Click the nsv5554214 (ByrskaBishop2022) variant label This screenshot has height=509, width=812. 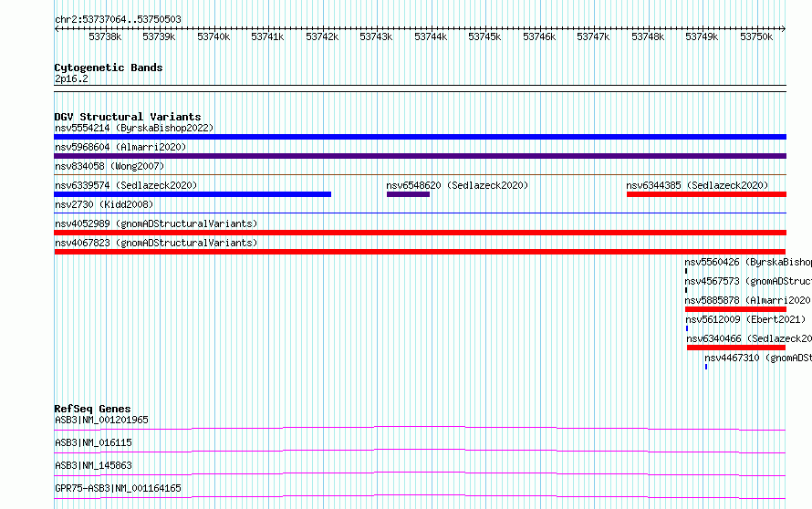[134, 128]
